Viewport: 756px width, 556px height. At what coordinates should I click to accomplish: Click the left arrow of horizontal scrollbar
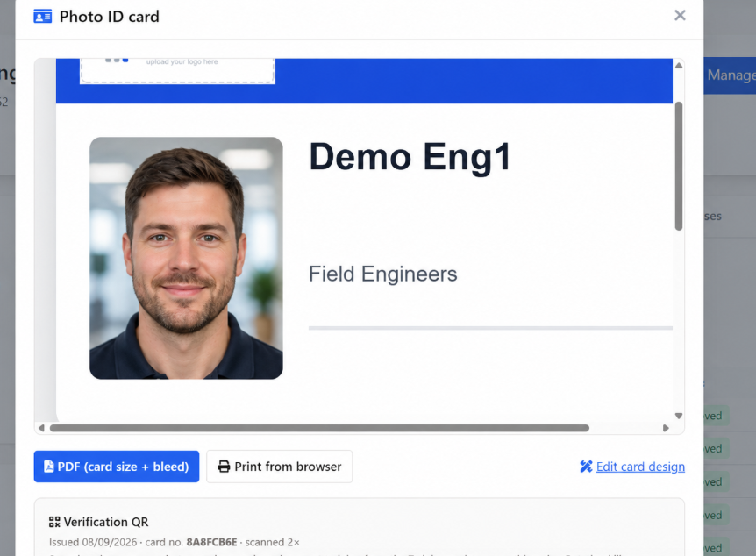(x=41, y=428)
